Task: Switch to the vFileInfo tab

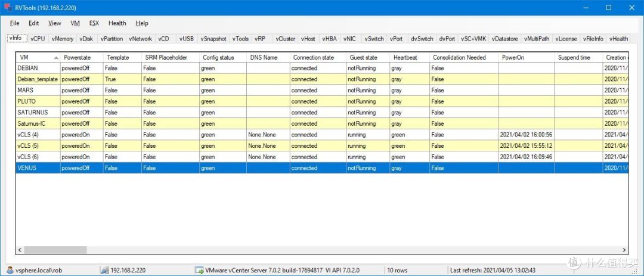Action: 593,39
